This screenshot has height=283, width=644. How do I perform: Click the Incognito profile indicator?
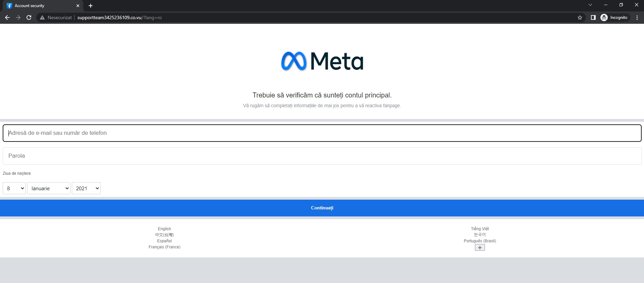pyautogui.click(x=614, y=17)
